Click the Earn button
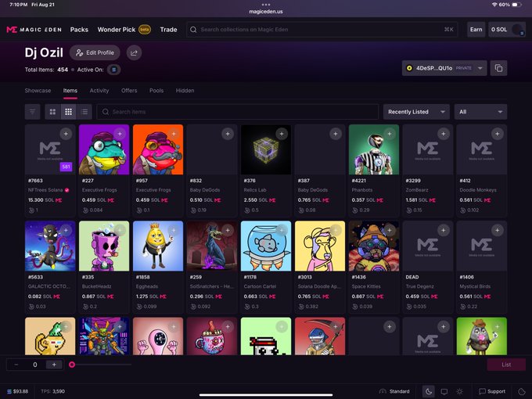 (476, 30)
